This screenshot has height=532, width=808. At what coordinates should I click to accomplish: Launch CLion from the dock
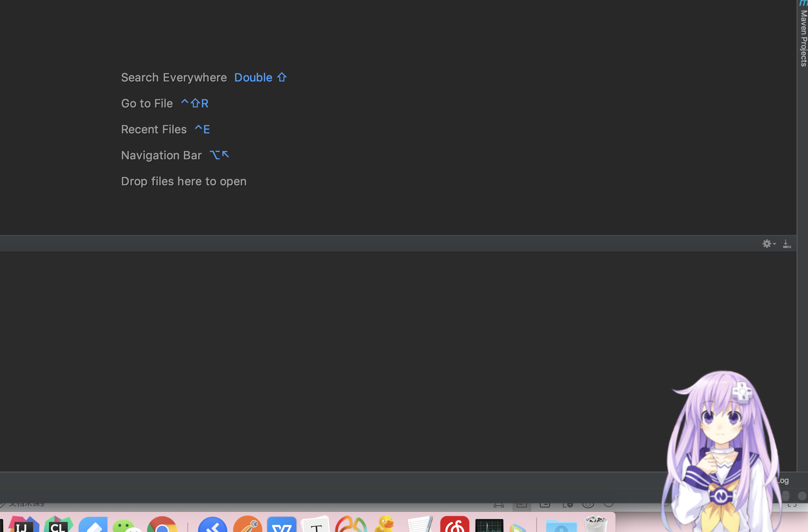tap(58, 526)
